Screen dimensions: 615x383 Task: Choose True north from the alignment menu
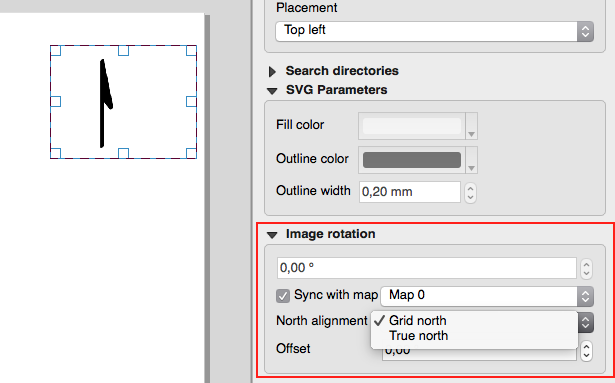[x=418, y=336]
